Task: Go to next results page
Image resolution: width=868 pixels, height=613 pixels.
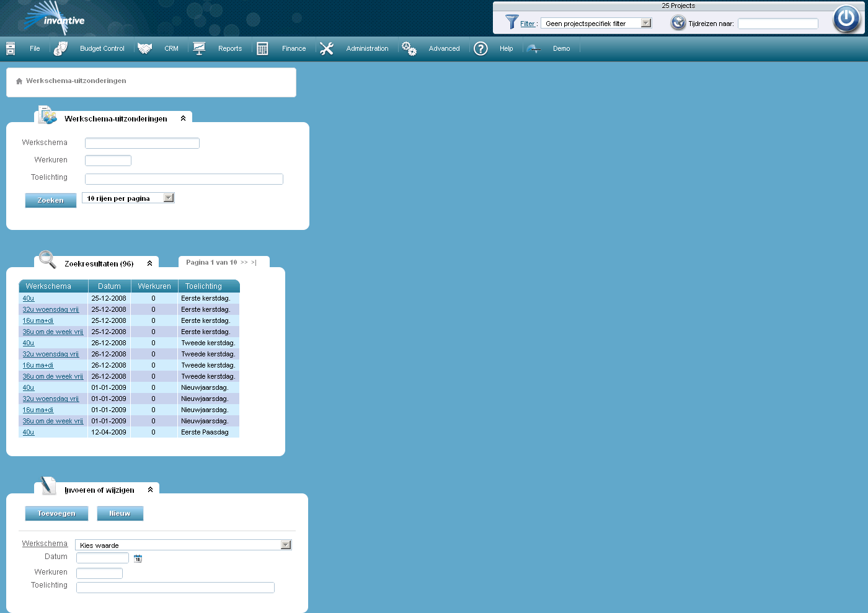Action: pyautogui.click(x=244, y=263)
